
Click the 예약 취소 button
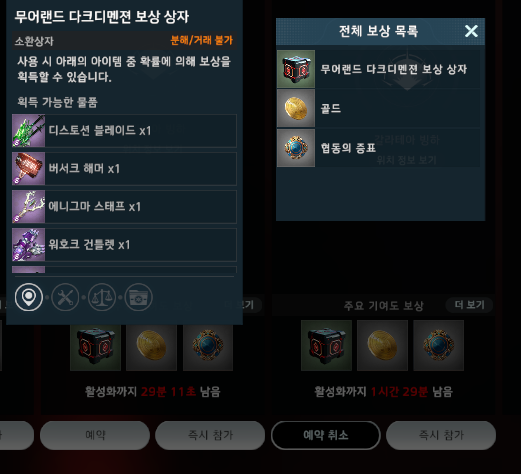(326, 435)
